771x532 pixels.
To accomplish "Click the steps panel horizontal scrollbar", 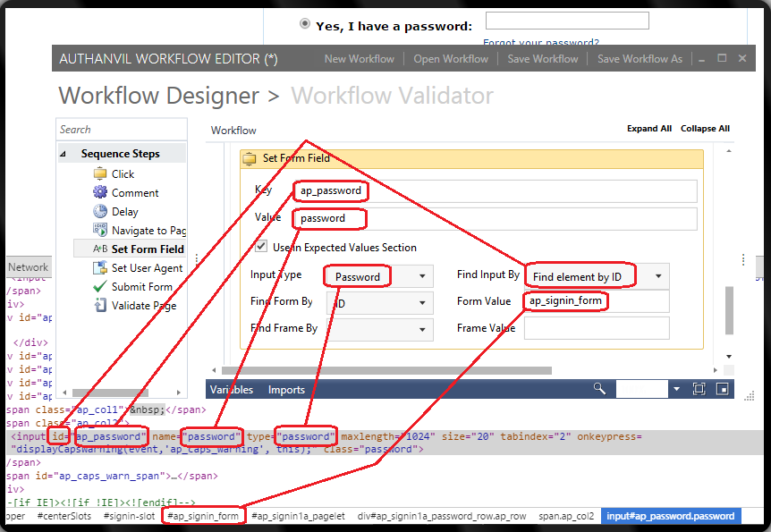I will [110, 393].
